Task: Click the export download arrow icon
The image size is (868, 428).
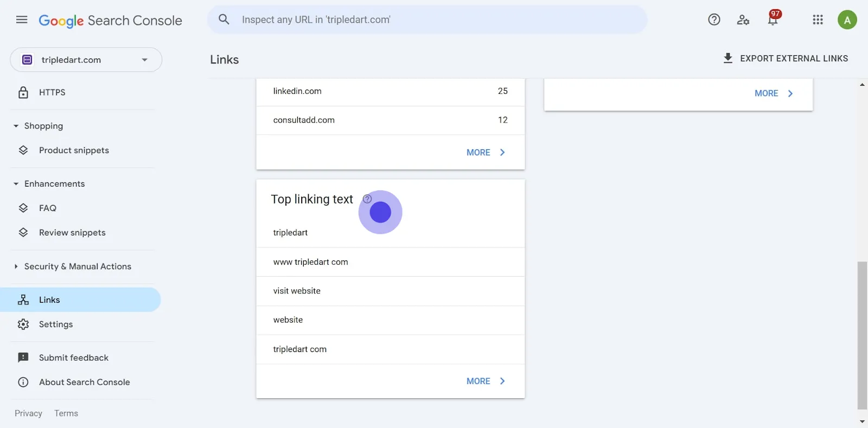Action: [728, 58]
